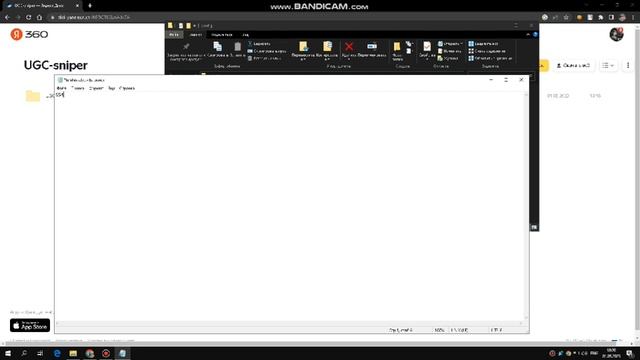Select the View tab in the Explorer ribbon
This screenshot has height=360, width=640.
coord(245,35)
